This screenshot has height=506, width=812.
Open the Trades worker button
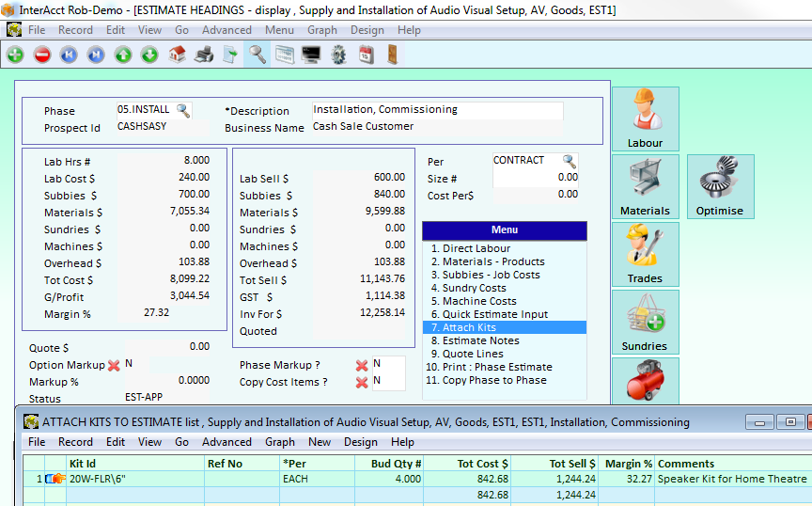646,255
